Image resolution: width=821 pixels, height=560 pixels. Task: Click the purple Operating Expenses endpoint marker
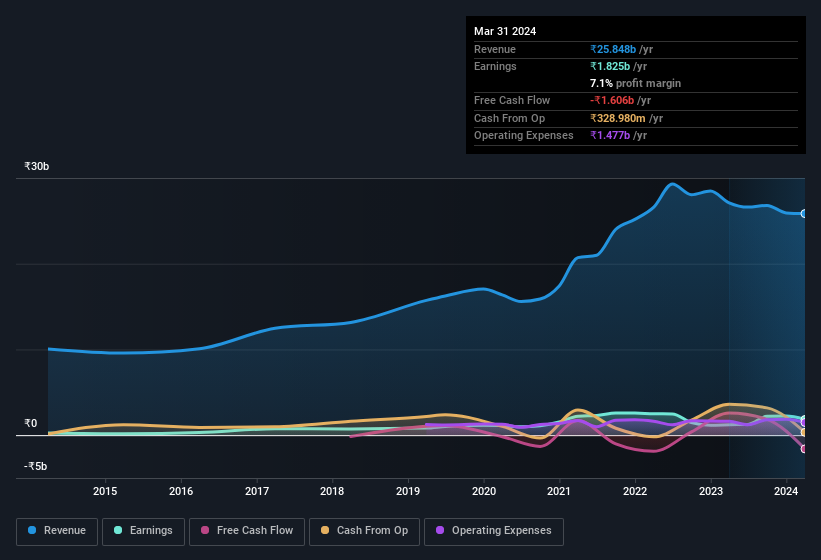click(x=804, y=423)
